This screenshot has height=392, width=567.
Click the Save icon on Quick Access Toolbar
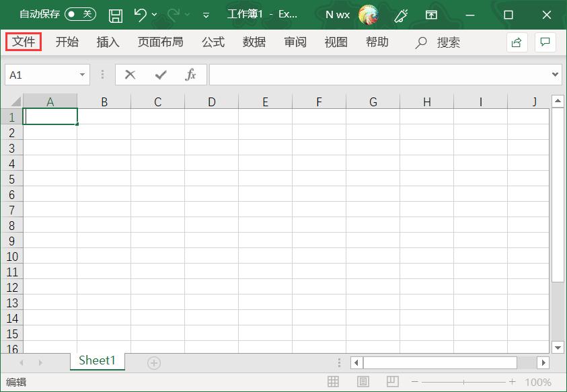point(115,14)
